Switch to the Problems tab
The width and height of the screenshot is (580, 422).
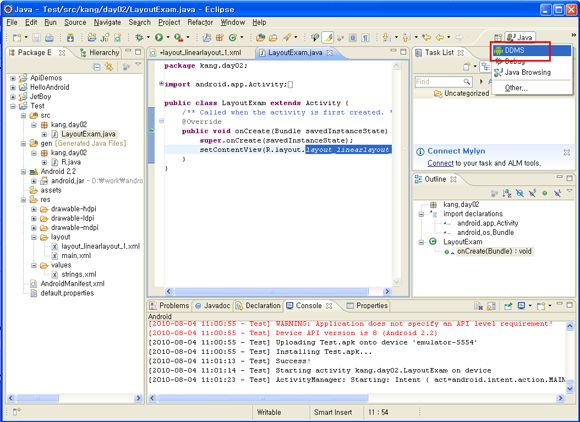click(x=169, y=305)
